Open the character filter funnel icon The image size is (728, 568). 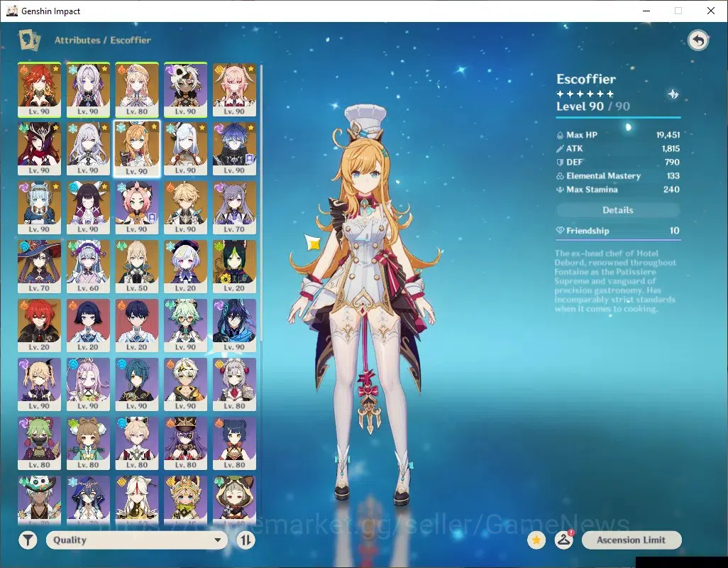pyautogui.click(x=28, y=540)
